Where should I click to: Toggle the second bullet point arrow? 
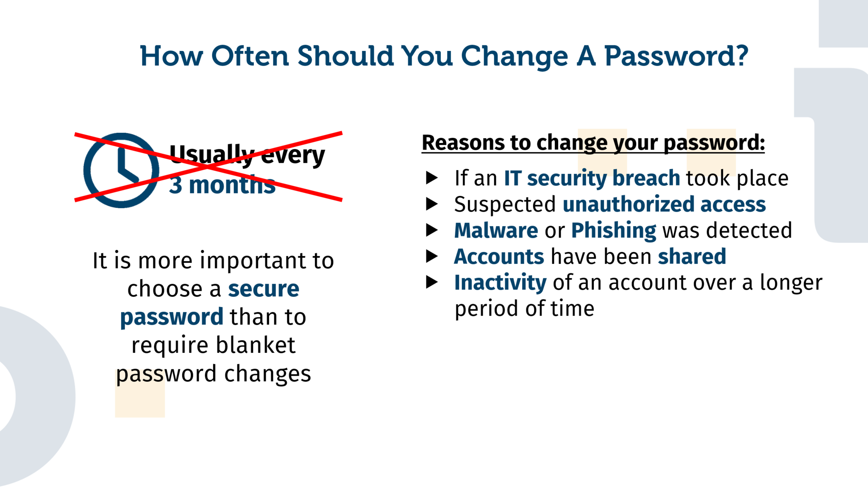tap(431, 204)
